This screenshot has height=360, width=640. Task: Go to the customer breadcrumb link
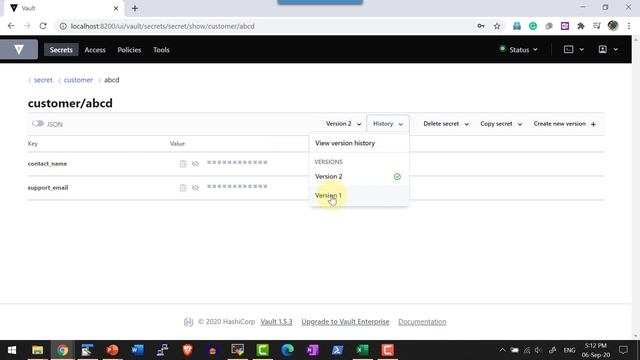pyautogui.click(x=78, y=80)
